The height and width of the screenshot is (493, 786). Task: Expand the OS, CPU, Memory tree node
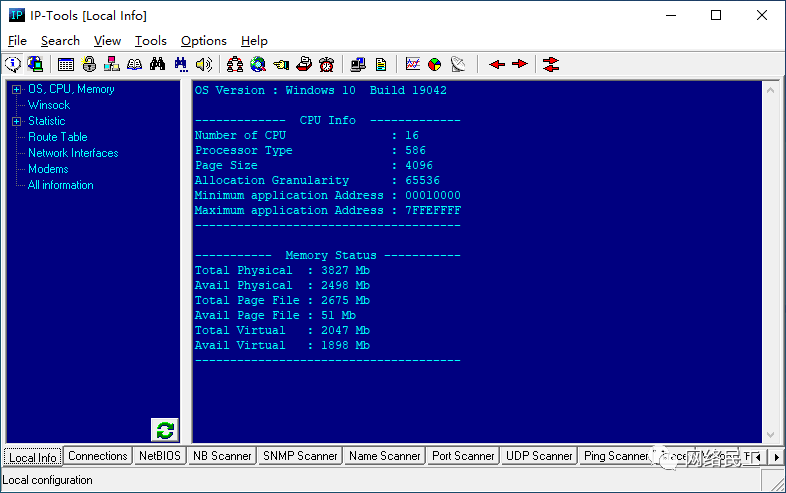click(x=17, y=89)
